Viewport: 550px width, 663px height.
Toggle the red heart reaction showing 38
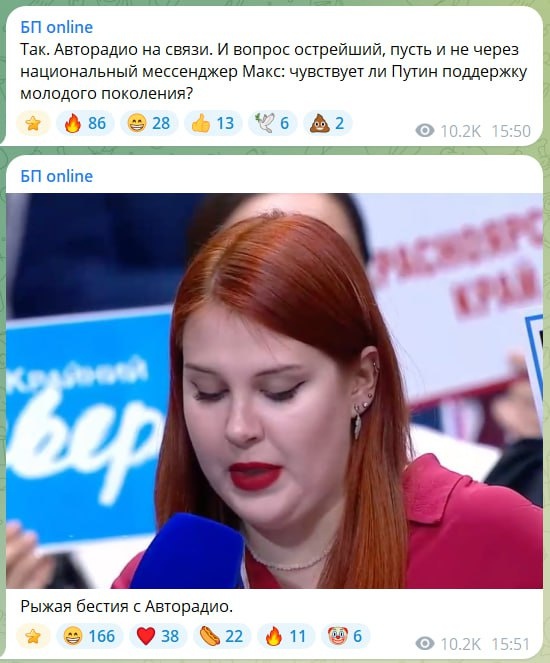coord(158,636)
